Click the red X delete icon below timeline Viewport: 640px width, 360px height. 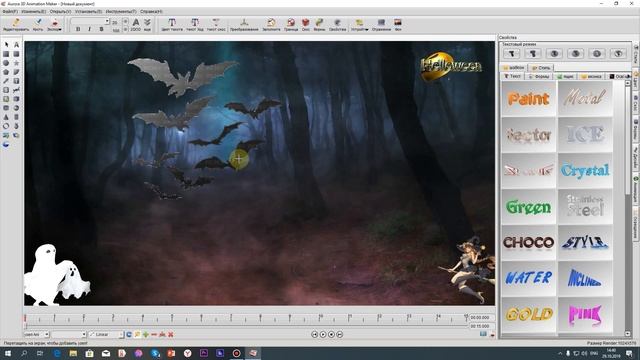[x=171, y=334]
